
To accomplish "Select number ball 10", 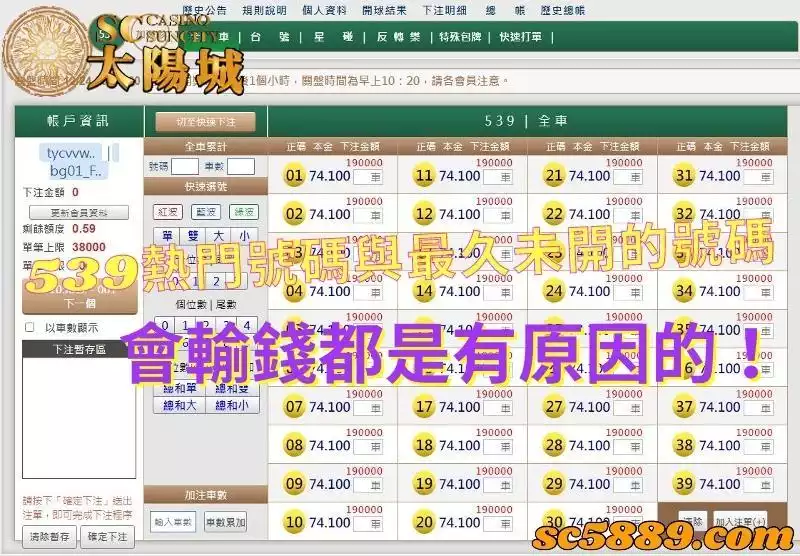I will point(294,523).
